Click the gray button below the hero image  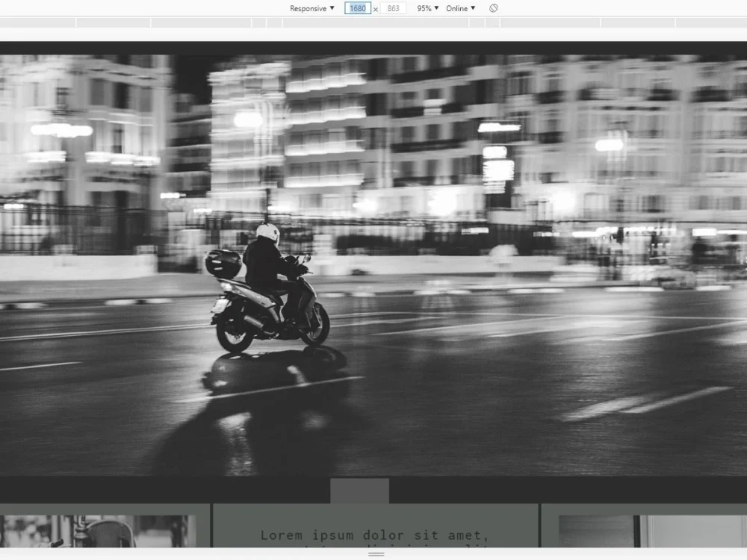click(360, 491)
